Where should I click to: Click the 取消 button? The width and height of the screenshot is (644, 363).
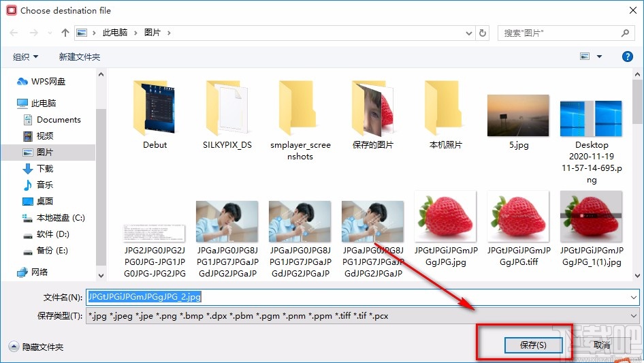[x=602, y=345]
